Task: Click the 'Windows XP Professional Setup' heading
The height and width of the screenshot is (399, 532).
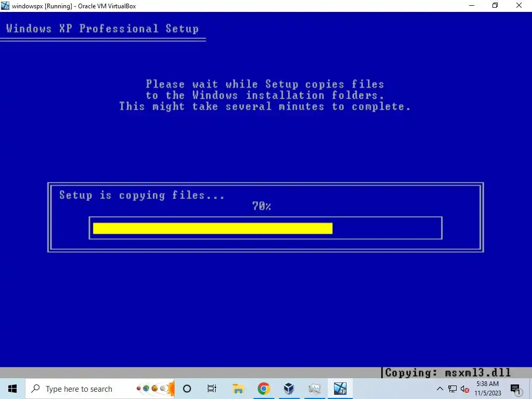Action: [x=102, y=29]
